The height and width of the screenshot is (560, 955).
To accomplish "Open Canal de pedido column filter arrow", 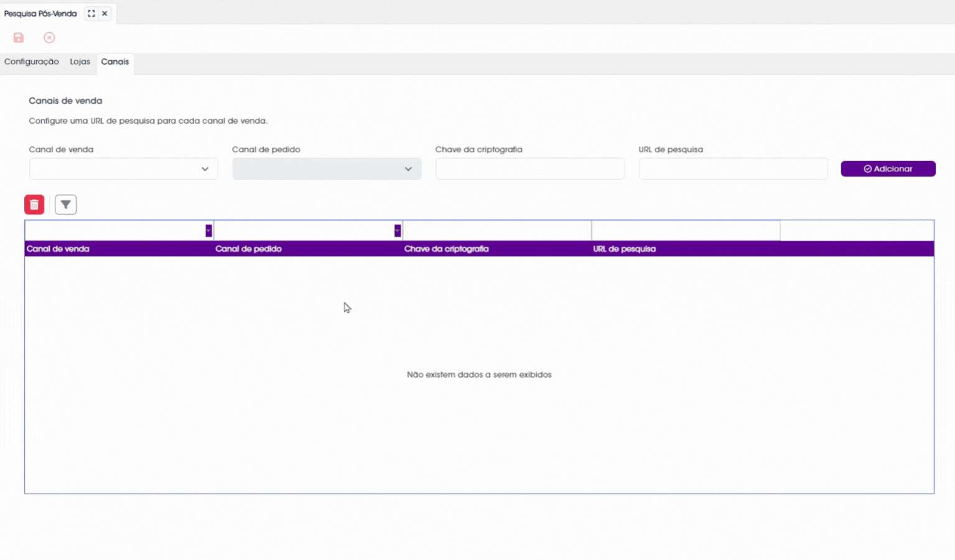I will click(x=398, y=231).
